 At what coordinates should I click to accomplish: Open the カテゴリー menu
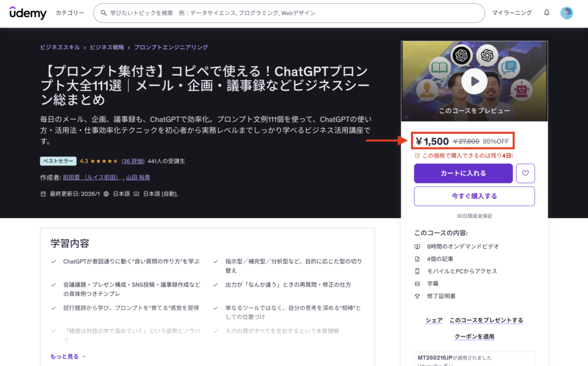(69, 13)
